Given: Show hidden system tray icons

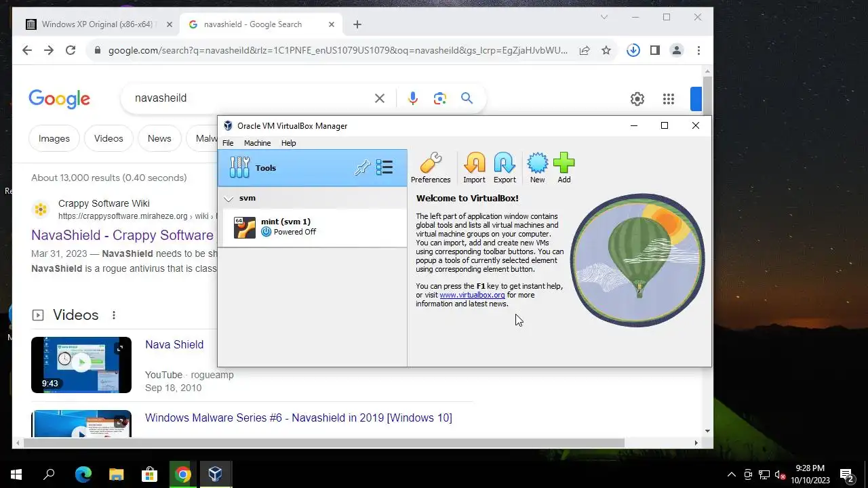Looking at the screenshot, I should pyautogui.click(x=731, y=474).
